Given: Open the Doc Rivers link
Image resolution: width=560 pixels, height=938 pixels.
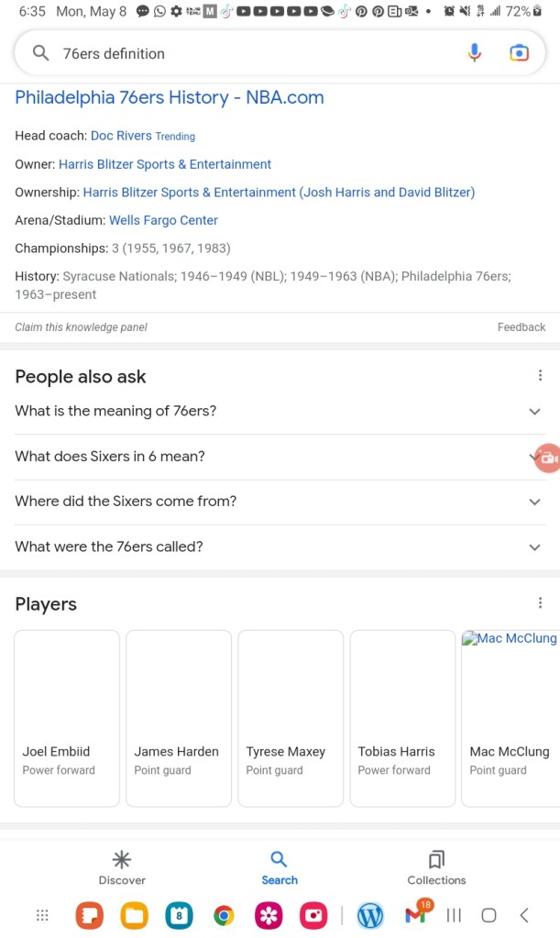Looking at the screenshot, I should (x=121, y=136).
